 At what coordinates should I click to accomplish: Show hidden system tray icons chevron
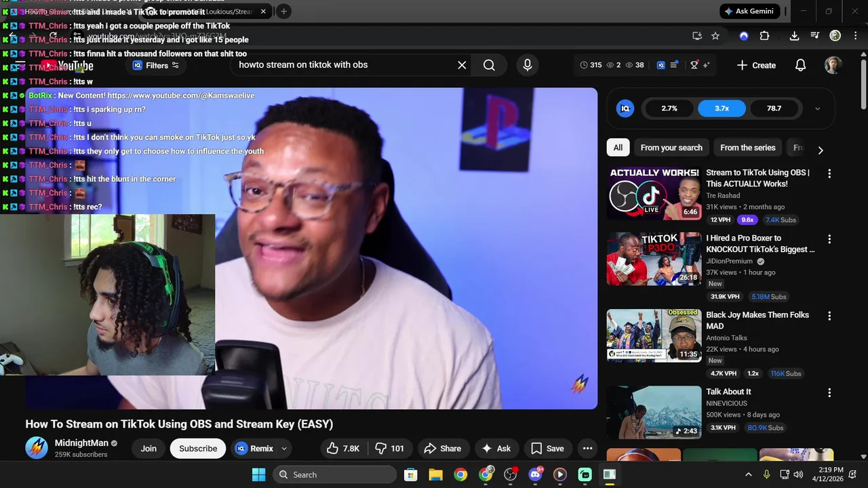click(749, 474)
